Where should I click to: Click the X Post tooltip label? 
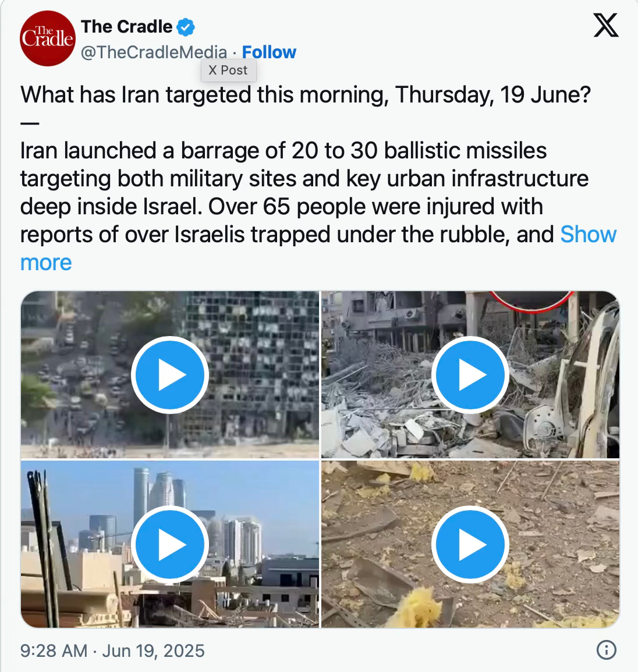click(228, 70)
